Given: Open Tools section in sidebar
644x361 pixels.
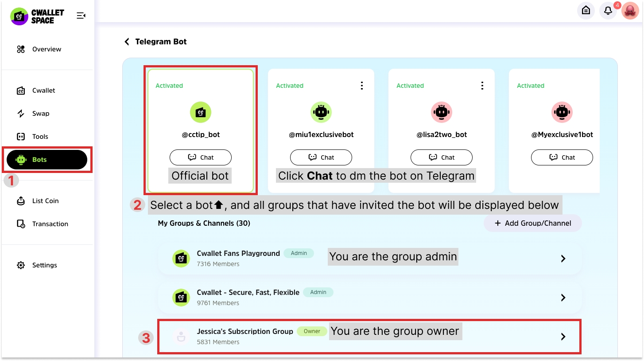Looking at the screenshot, I should click(x=40, y=137).
